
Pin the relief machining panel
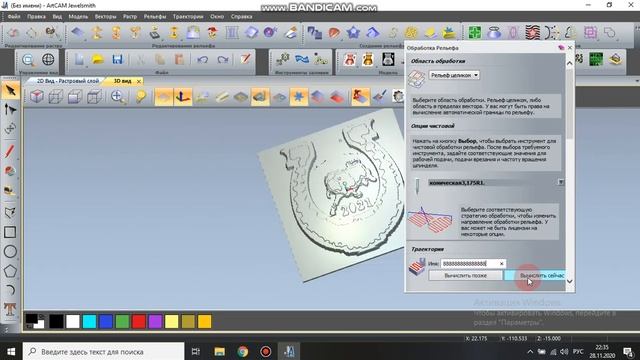561,48
